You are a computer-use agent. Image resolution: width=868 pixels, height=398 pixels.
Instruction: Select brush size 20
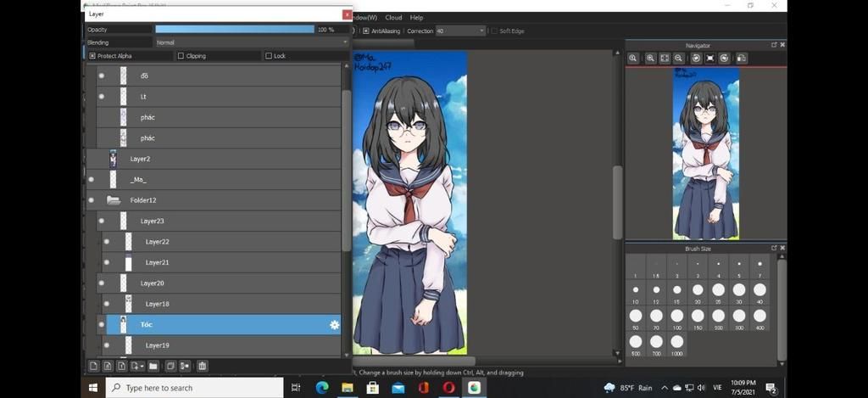[698, 294]
